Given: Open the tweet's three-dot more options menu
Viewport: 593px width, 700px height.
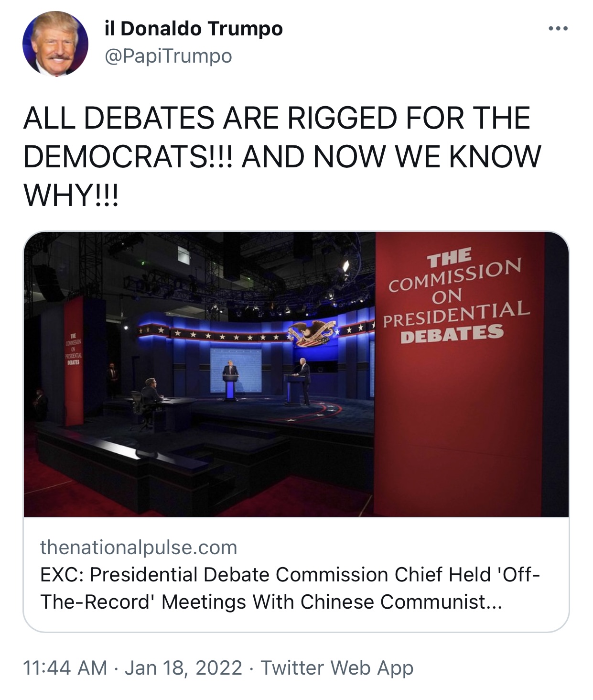Looking at the screenshot, I should (x=558, y=29).
